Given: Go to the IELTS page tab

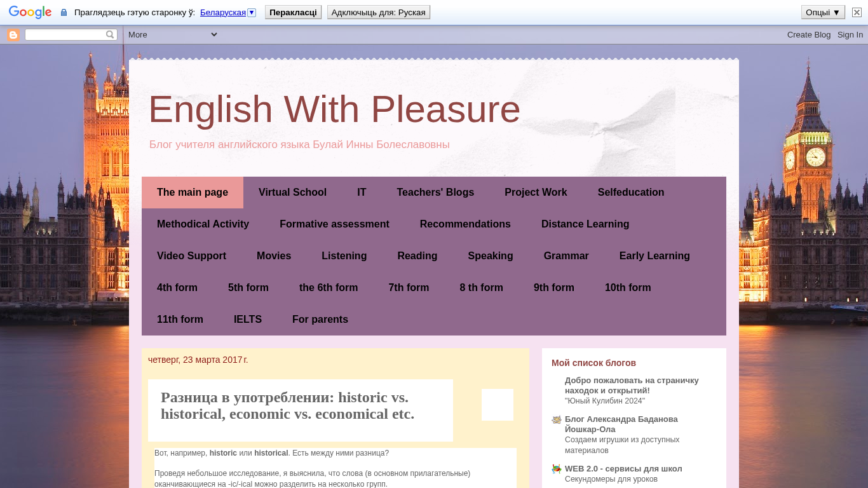Looking at the screenshot, I should [x=247, y=320].
